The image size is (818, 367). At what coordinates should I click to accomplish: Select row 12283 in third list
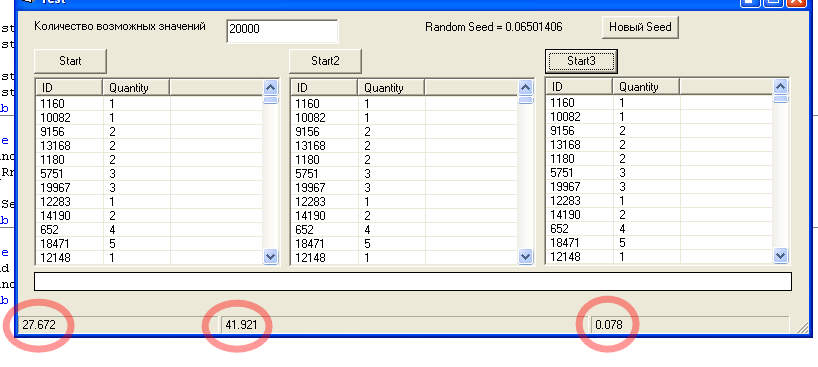(x=659, y=200)
